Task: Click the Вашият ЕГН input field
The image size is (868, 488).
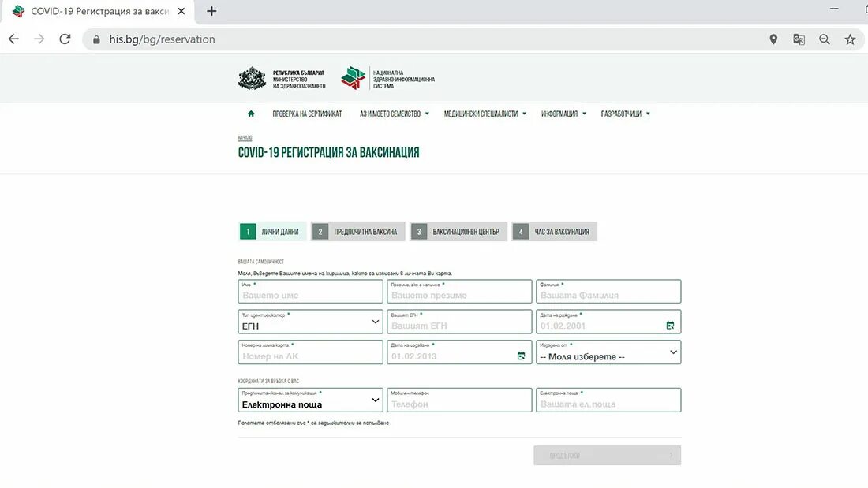Action: tap(459, 322)
